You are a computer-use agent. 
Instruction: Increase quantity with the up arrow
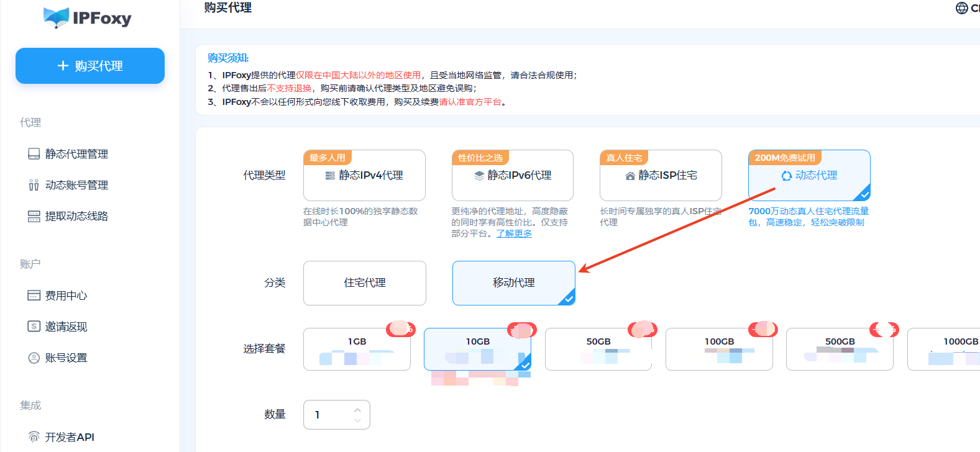coord(357,410)
